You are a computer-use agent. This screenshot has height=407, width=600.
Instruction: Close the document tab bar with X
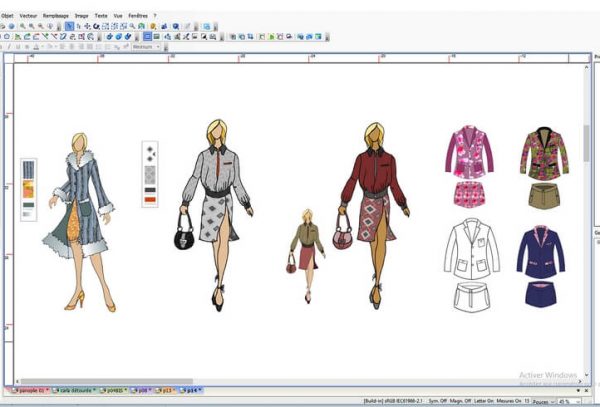(587, 391)
